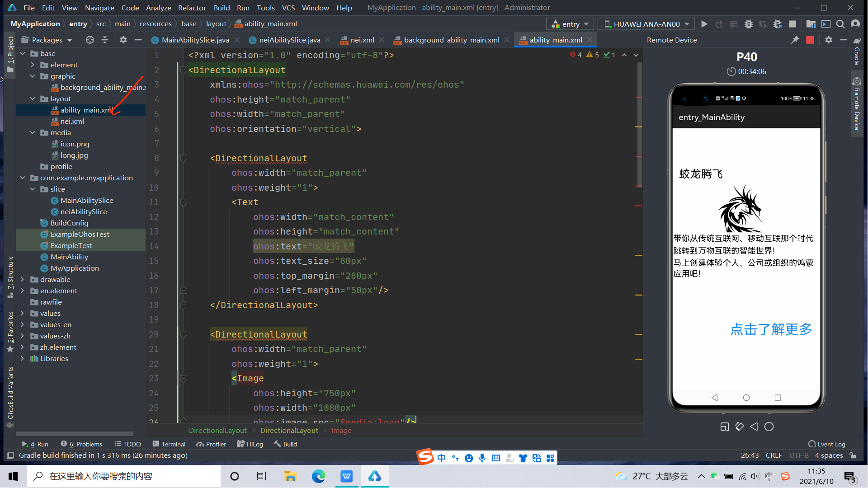Screen dimensions: 868x488
Task: Click the 点击了解更多 link on the phone
Action: tap(771, 329)
